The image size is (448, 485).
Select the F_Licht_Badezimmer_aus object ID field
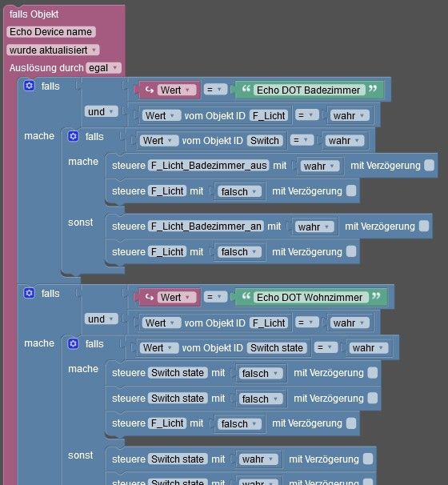click(x=209, y=166)
